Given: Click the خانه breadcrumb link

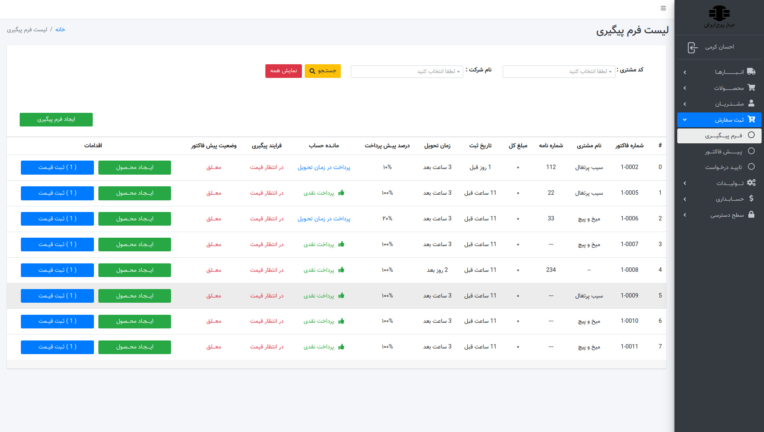Looking at the screenshot, I should coord(60,30).
